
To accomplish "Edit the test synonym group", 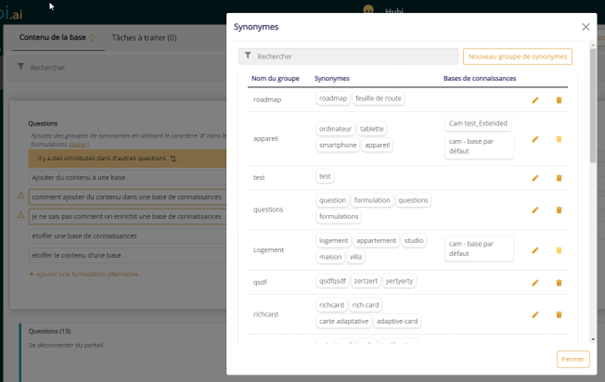I will (535, 178).
